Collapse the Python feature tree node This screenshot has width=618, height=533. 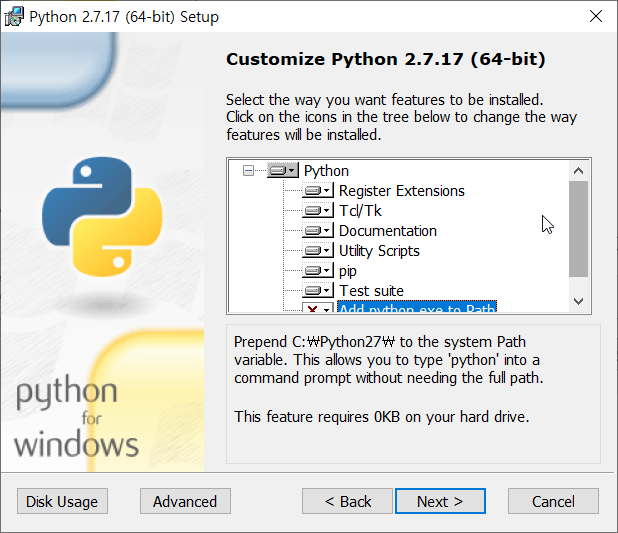pos(248,171)
